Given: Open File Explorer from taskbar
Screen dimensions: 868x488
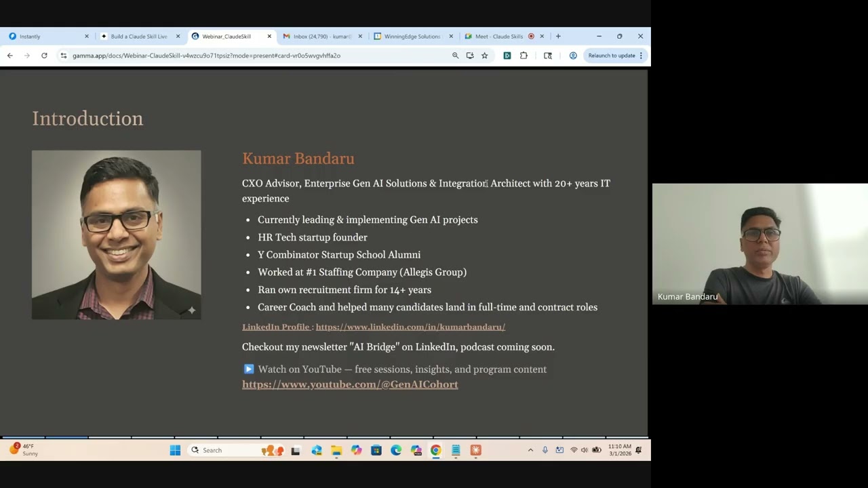Looking at the screenshot, I should coord(336,450).
